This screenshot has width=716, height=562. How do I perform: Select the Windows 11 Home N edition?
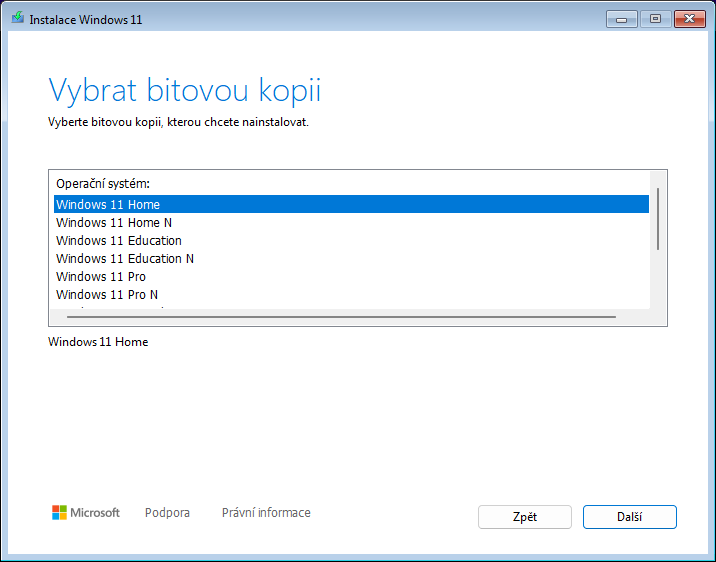tap(351, 222)
